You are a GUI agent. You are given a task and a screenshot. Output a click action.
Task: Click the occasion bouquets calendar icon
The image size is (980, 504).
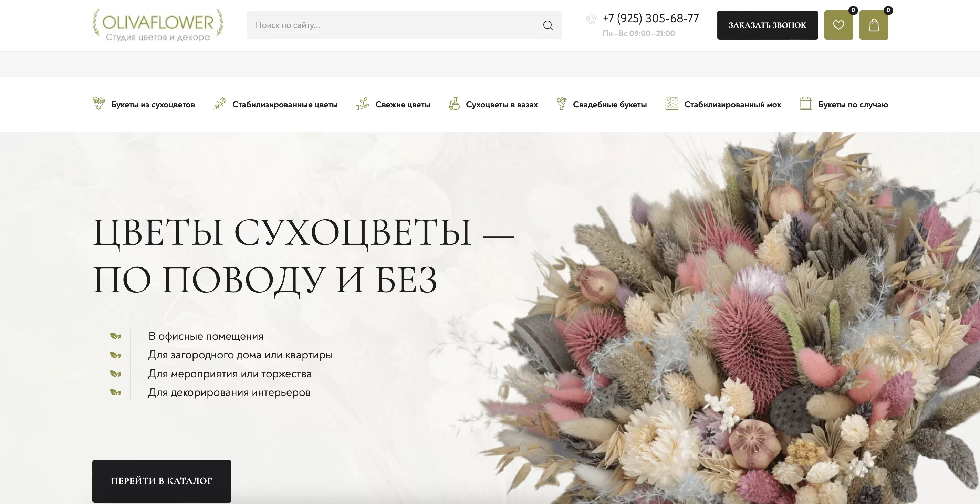[806, 104]
